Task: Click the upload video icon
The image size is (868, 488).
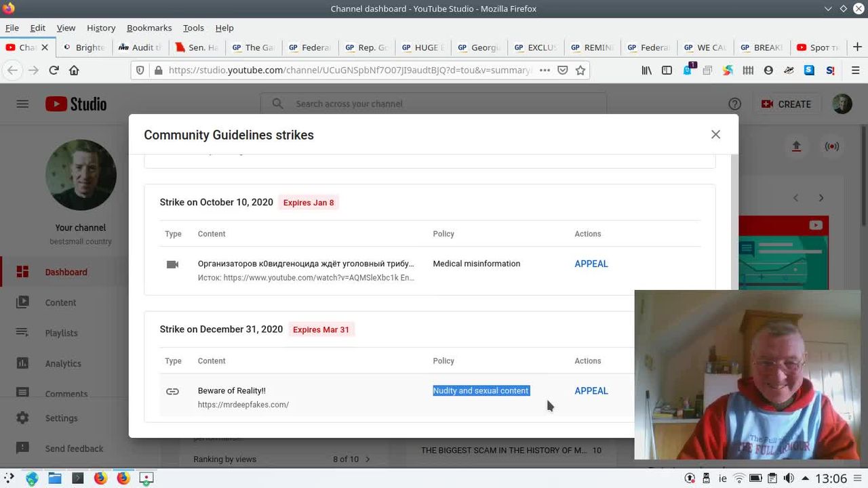Action: [x=796, y=146]
